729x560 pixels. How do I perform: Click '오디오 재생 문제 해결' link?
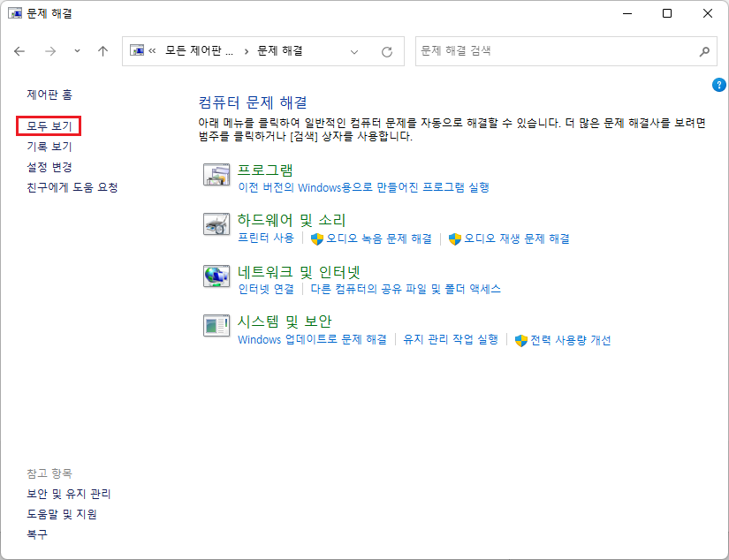tap(516, 238)
